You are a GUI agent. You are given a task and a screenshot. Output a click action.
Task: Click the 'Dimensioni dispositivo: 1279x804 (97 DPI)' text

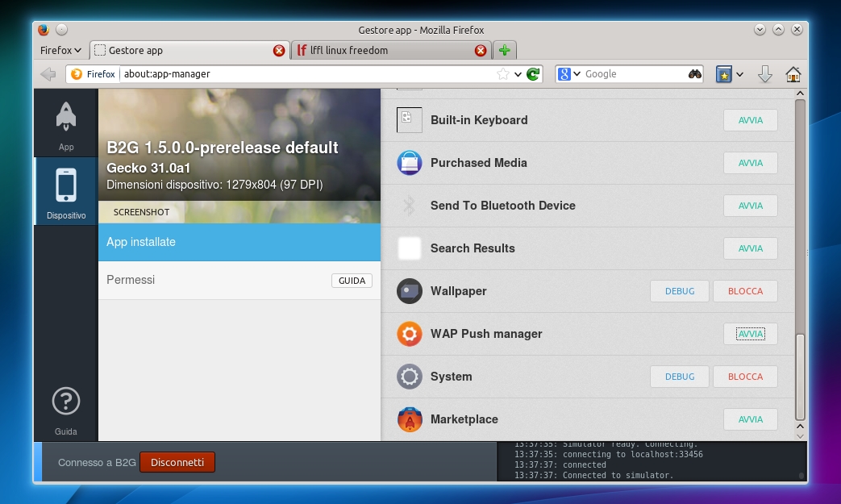click(x=214, y=185)
